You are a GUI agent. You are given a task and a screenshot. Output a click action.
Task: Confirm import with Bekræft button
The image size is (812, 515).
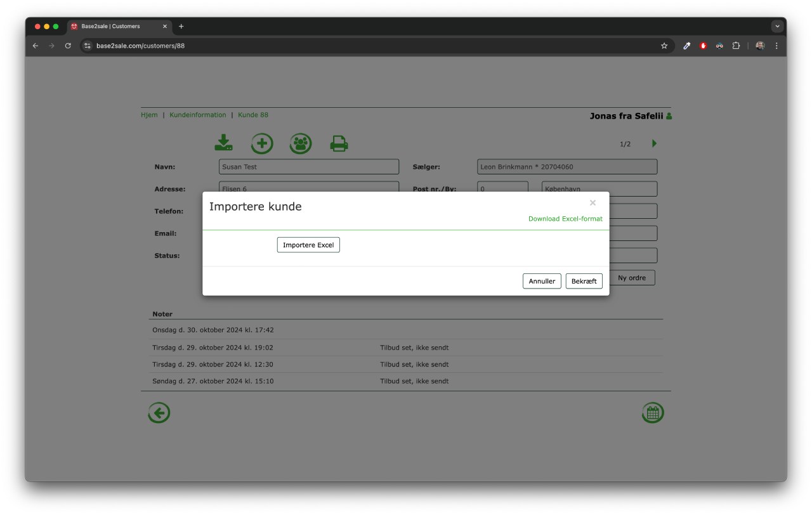[x=584, y=281]
